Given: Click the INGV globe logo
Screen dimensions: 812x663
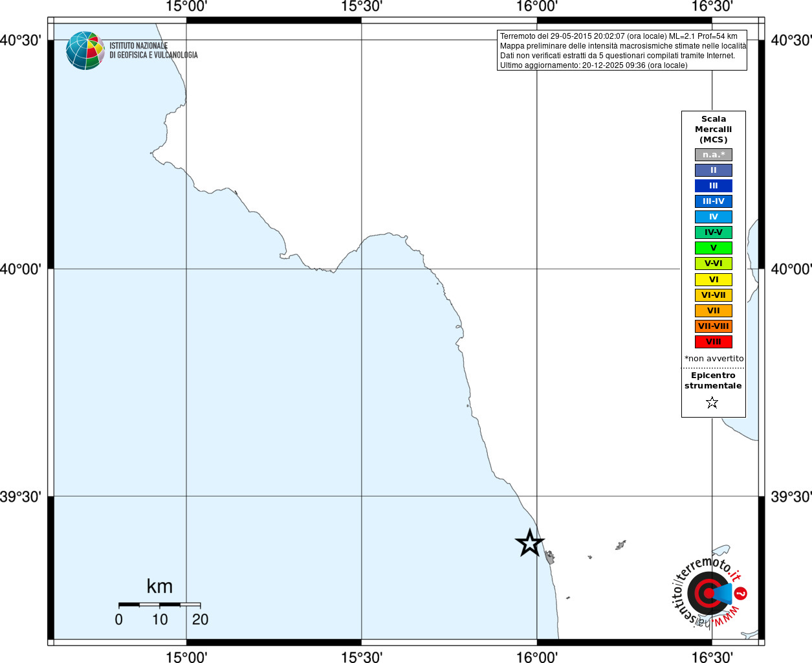Looking at the screenshot, I should 85,51.
